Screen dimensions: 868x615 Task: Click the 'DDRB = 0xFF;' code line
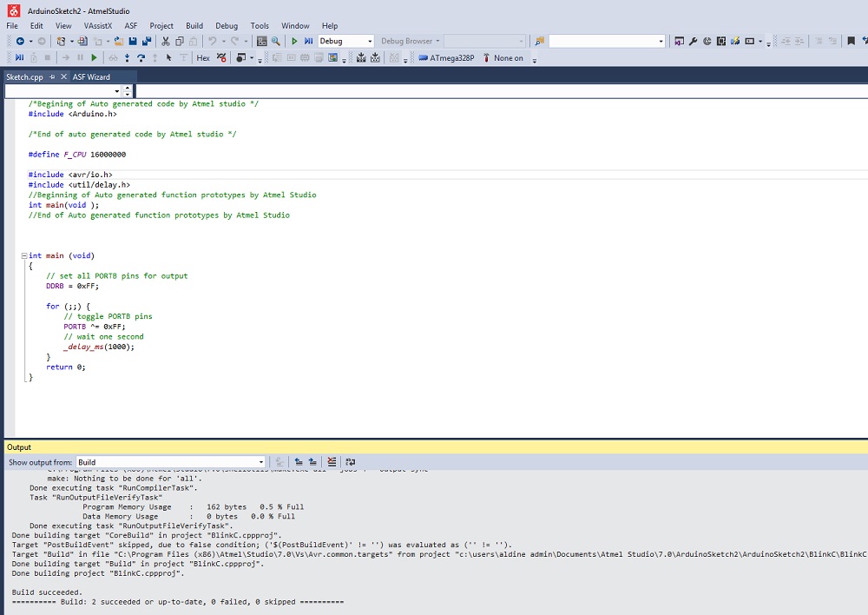pyautogui.click(x=73, y=286)
